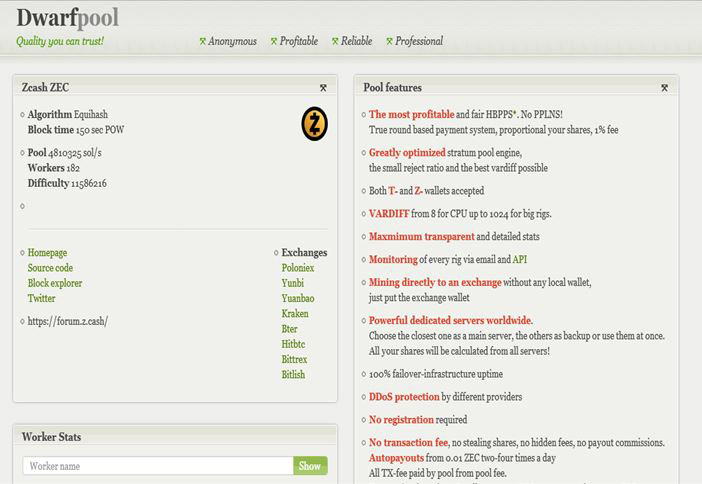The image size is (702, 484).
Task: Click the Zcash coin logo icon
Action: [314, 124]
